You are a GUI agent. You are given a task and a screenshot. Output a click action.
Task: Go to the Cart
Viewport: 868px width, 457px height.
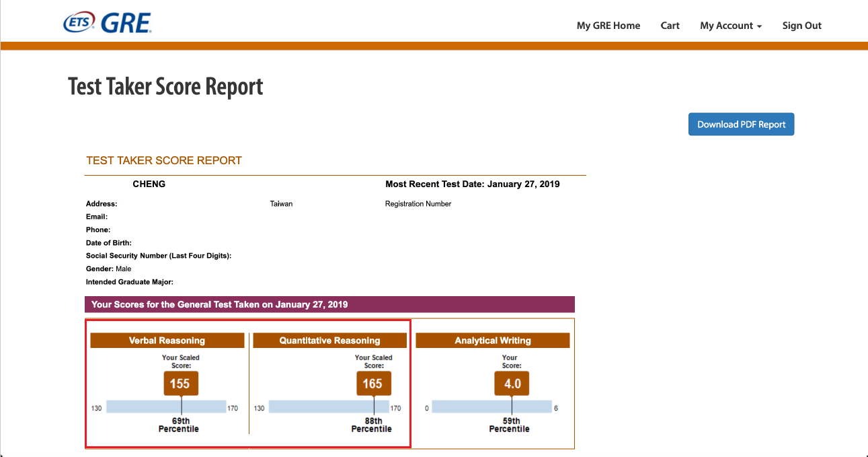[670, 26]
